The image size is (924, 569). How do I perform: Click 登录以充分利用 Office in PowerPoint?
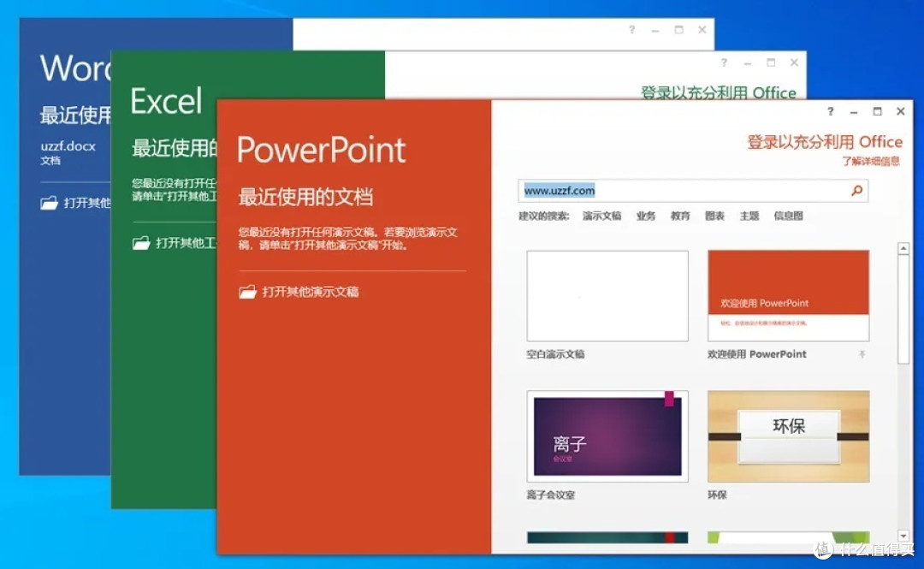[x=825, y=141]
